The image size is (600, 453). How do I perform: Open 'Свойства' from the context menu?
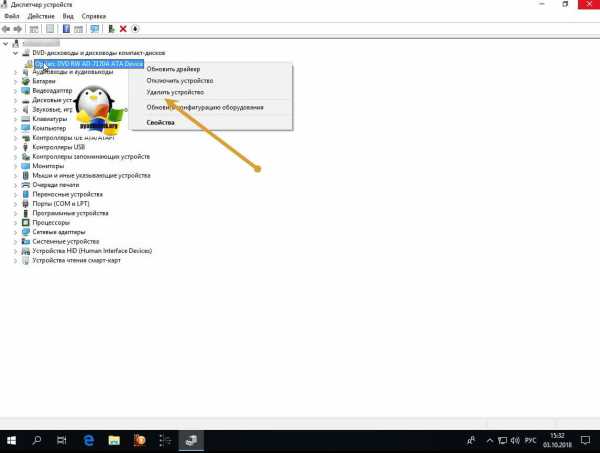pyautogui.click(x=161, y=122)
